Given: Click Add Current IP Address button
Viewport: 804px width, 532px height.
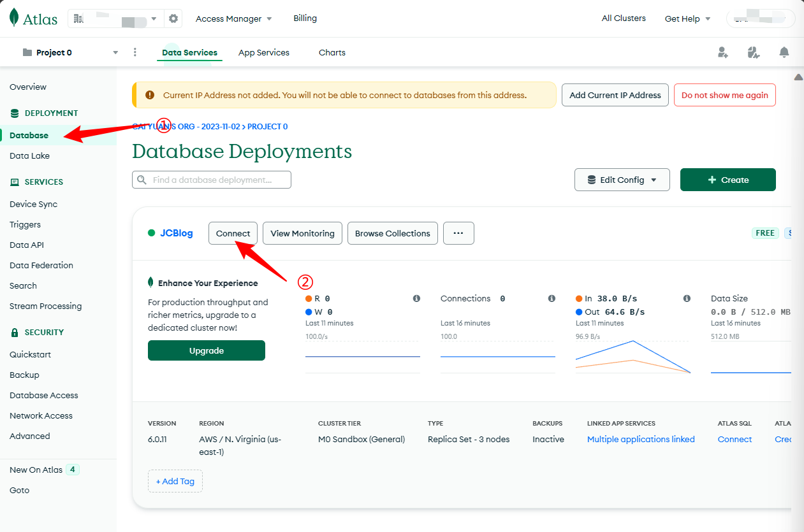Looking at the screenshot, I should 615,95.
